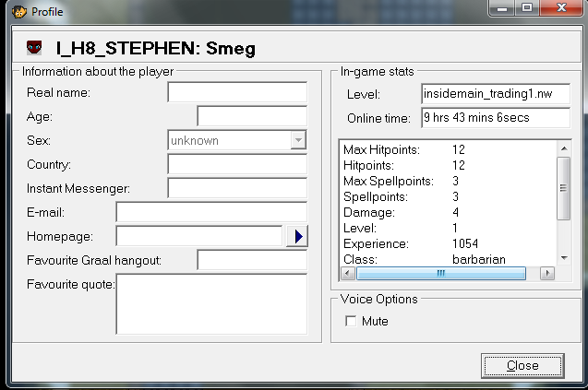Maximize the Profile window
Viewport: 588px width, 390px height.
click(527, 9)
